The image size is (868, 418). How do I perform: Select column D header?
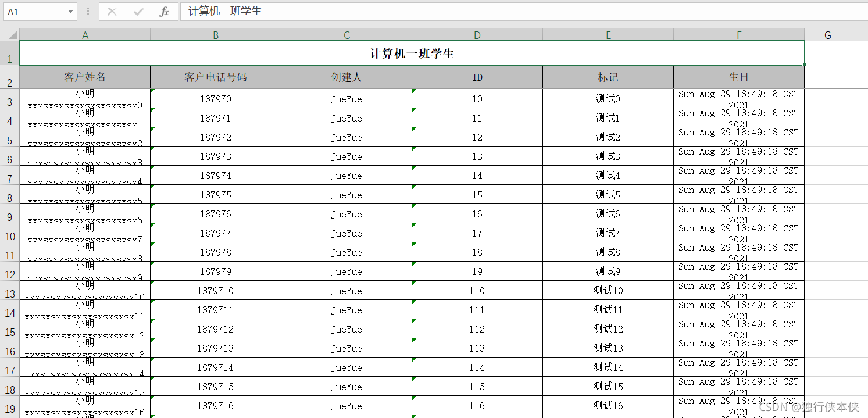pyautogui.click(x=477, y=35)
